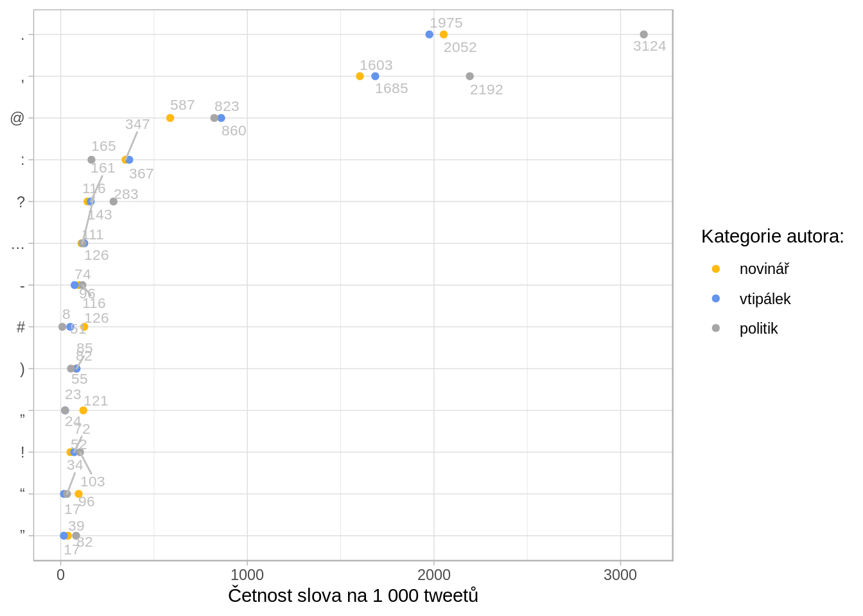
Task: Click the x-axis title Četnost slova
Action: 353,595
